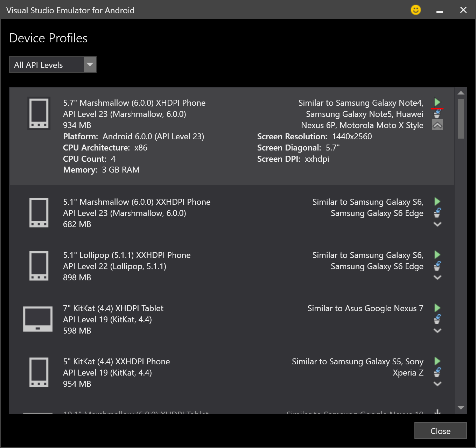Image resolution: width=476 pixels, height=448 pixels.
Task: Click the tablet icon of 7" KitKat profile
Action: [38, 319]
